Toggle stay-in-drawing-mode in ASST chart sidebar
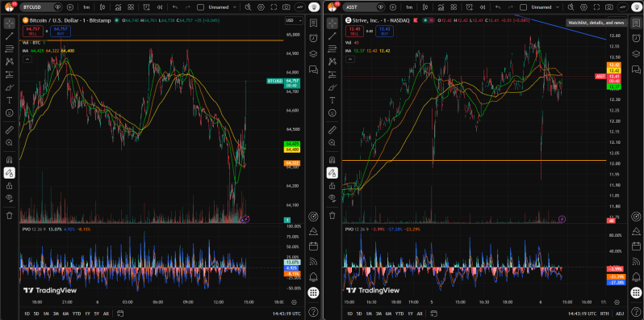644x320 pixels. pyautogui.click(x=332, y=173)
